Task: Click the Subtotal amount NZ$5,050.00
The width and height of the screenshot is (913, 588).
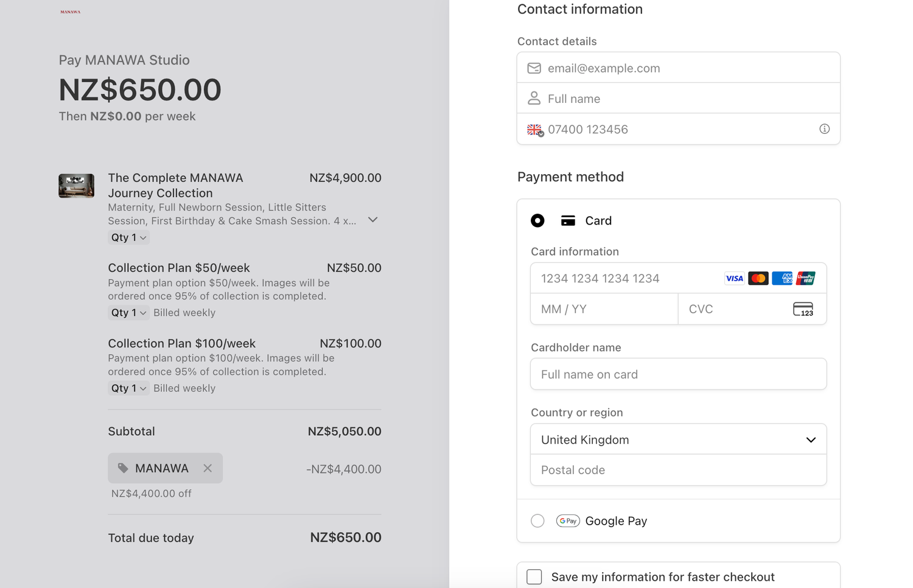Action: [345, 432]
